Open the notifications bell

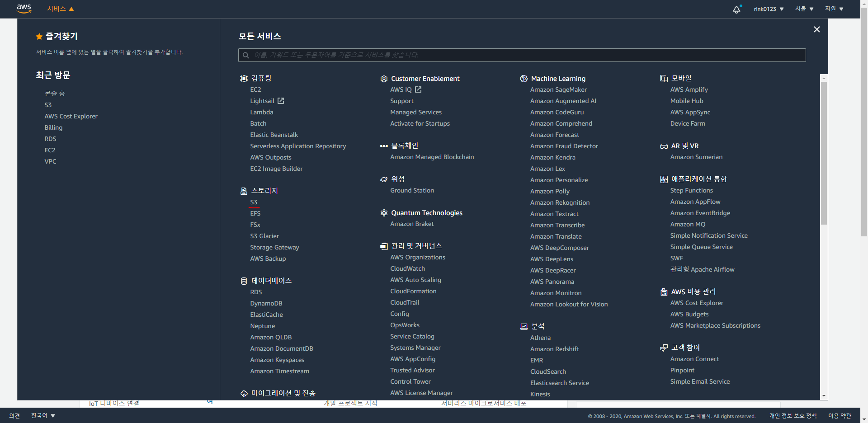[x=737, y=9]
